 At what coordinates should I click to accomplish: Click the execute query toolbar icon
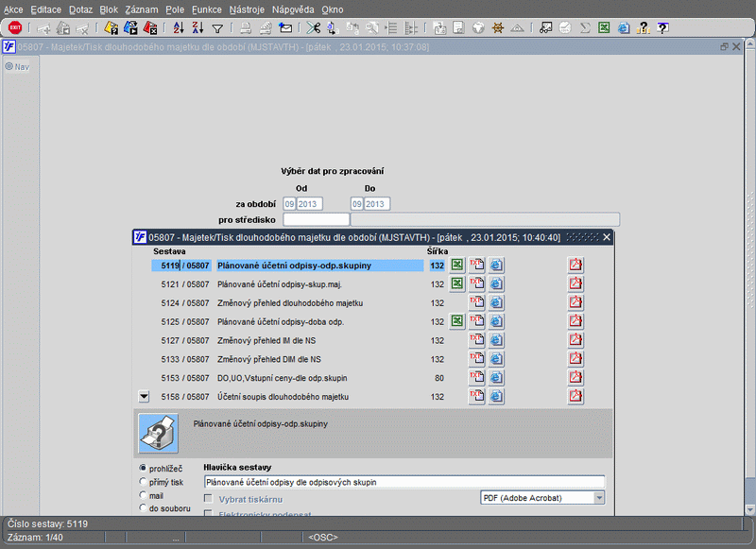[x=130, y=28]
